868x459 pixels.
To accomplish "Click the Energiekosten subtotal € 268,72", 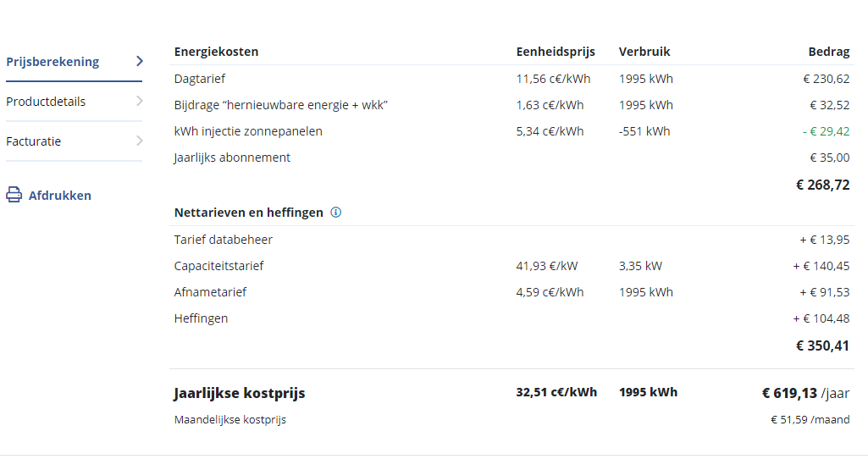I will 822,185.
